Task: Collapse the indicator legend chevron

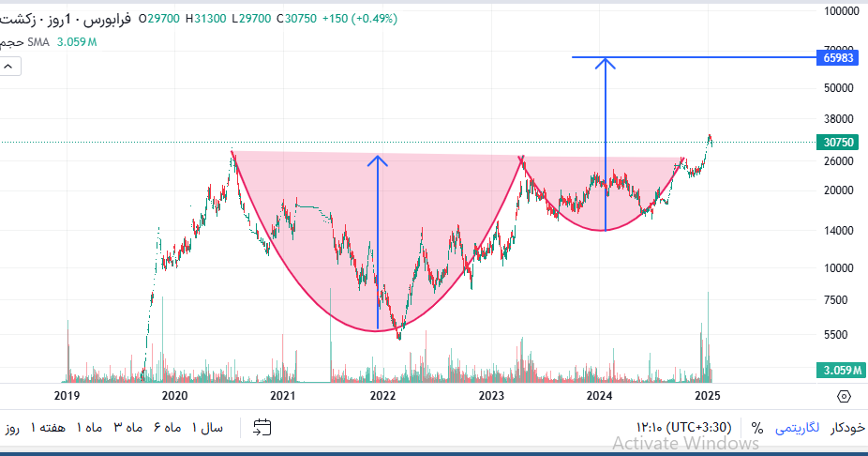Action: [8, 67]
